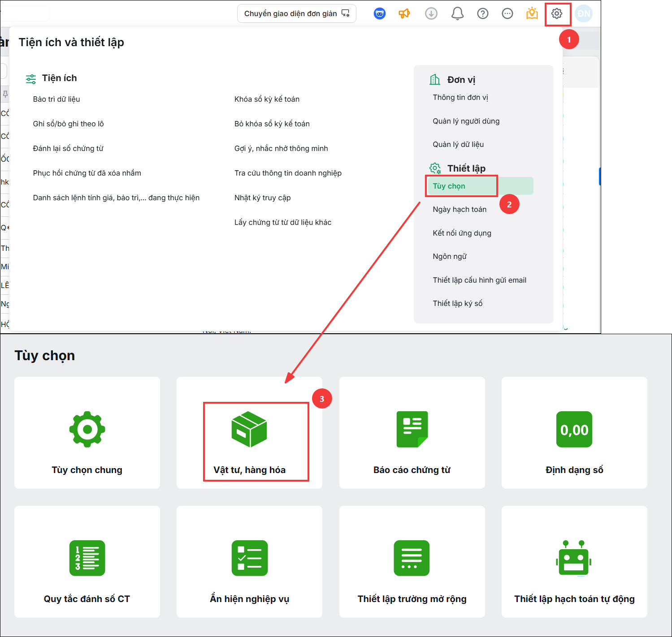
Task: Click the Báo cáo chứng từ label
Action: click(412, 470)
